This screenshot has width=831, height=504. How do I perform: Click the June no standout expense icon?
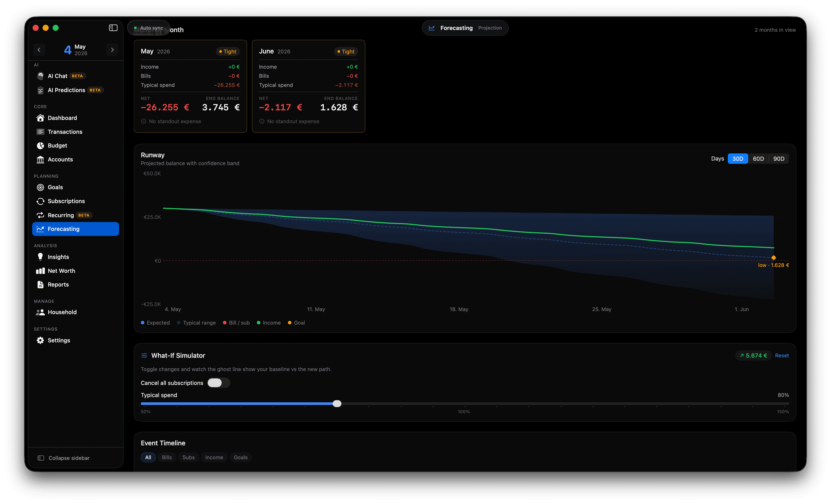coord(262,121)
